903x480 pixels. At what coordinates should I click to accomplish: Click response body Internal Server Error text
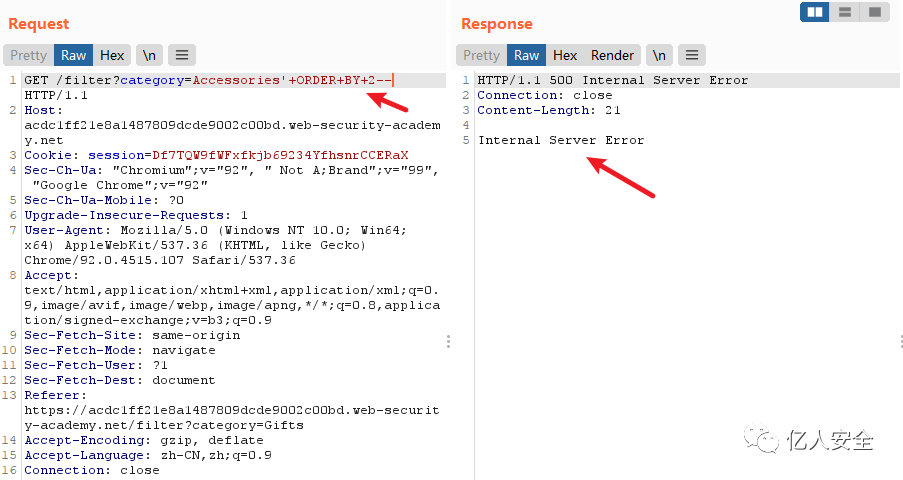(x=561, y=140)
